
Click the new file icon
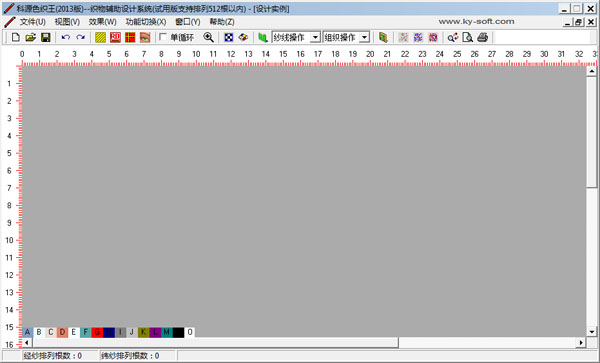(16, 37)
